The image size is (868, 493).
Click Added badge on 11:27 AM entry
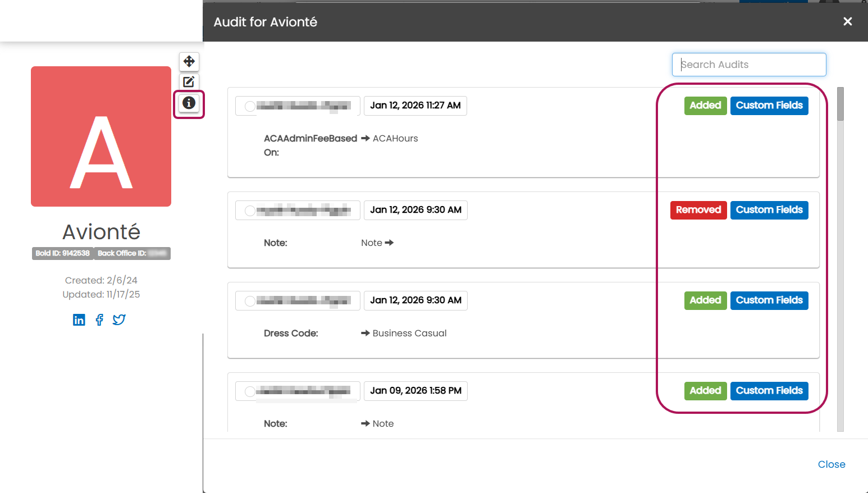(x=705, y=106)
